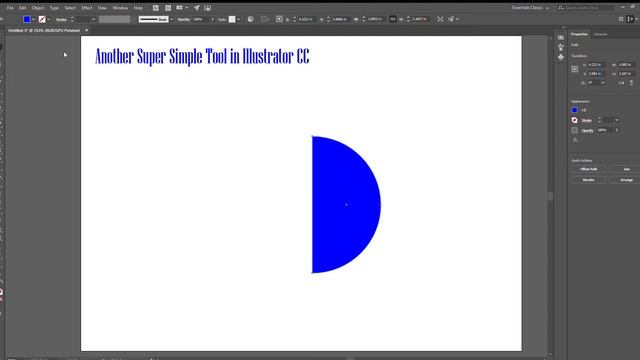Open the rotate angle dropdown in Properties

603,83
